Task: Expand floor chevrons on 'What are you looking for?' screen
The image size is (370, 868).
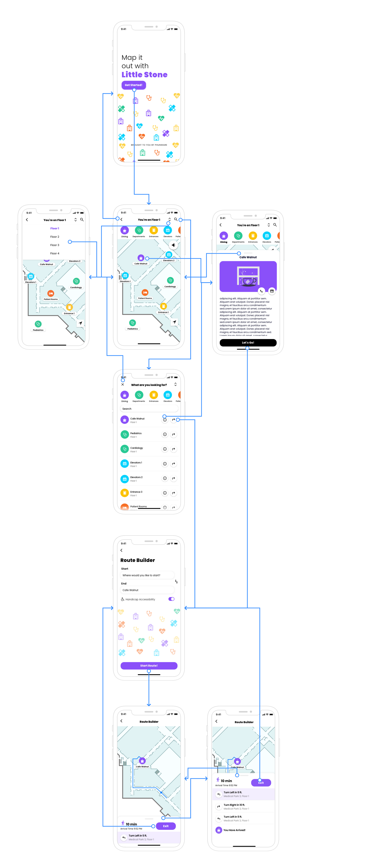Action: pyautogui.click(x=176, y=384)
